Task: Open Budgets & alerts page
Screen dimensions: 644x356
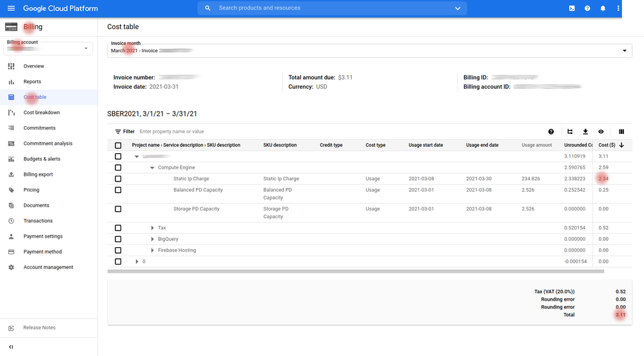Action: pyautogui.click(x=42, y=159)
